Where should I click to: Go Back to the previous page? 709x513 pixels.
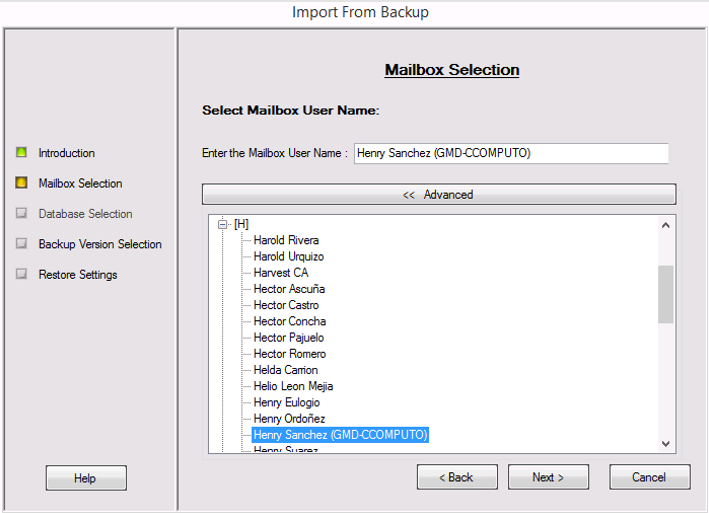point(457,477)
